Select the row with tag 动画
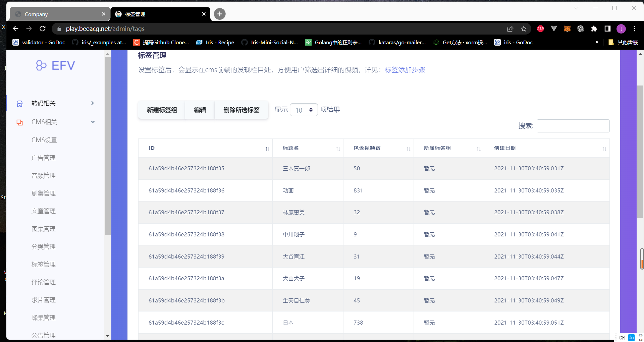Screen dimensions: 644x342 coord(374,190)
